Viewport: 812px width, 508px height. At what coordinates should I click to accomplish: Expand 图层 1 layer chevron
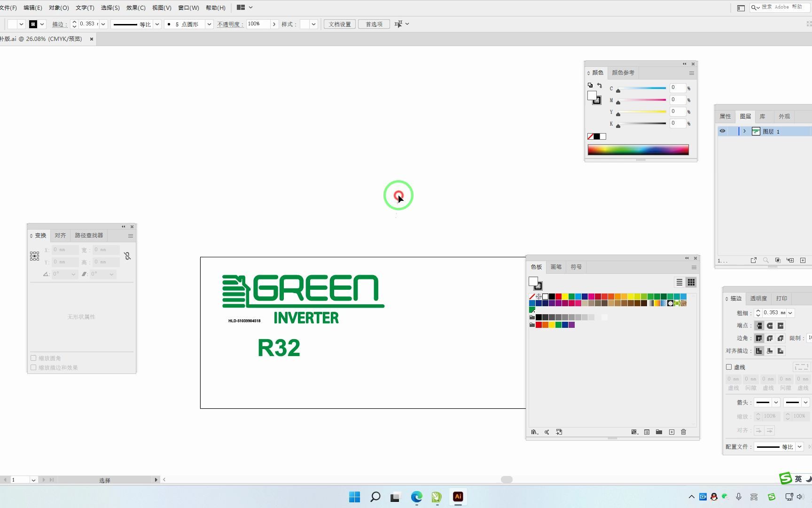[x=745, y=131]
